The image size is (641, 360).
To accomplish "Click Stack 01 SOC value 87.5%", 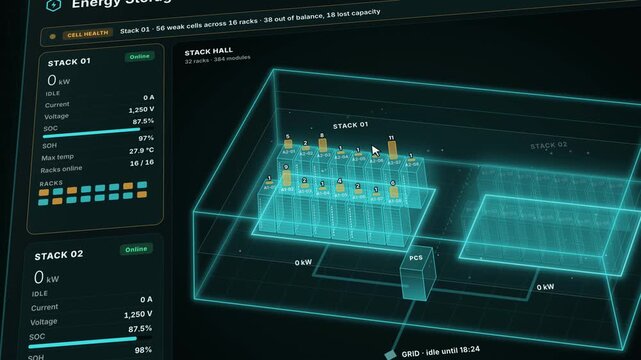I will pyautogui.click(x=143, y=121).
